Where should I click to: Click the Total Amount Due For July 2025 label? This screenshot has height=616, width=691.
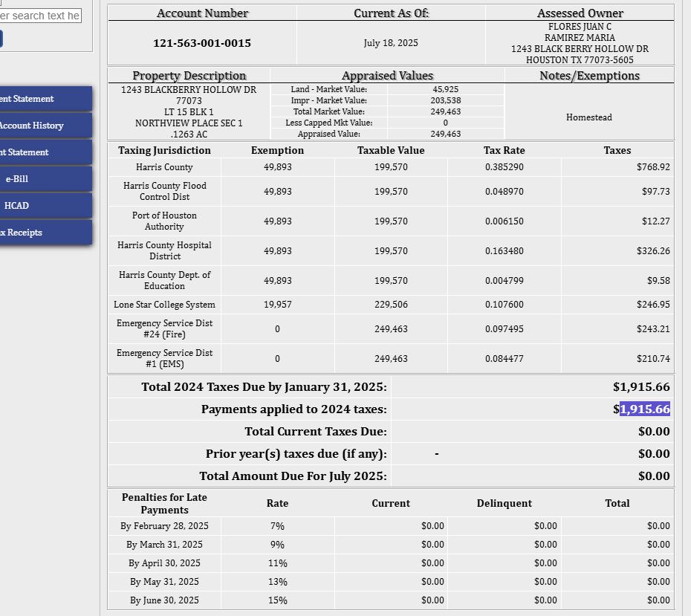[293, 476]
